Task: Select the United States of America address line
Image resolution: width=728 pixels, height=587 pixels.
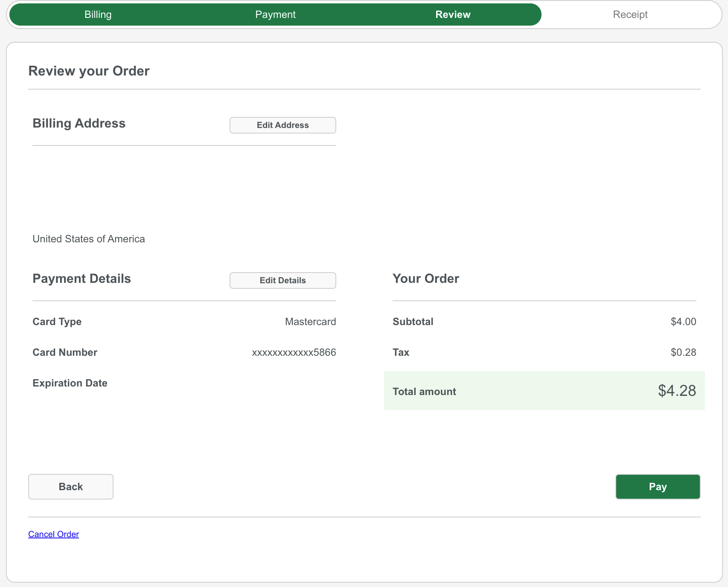Action: point(88,239)
